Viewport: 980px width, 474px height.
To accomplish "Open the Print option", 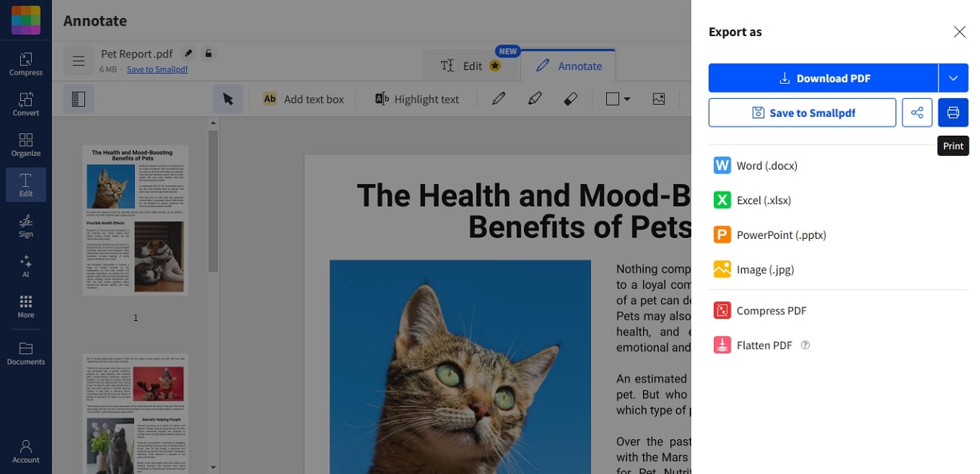I will (953, 112).
